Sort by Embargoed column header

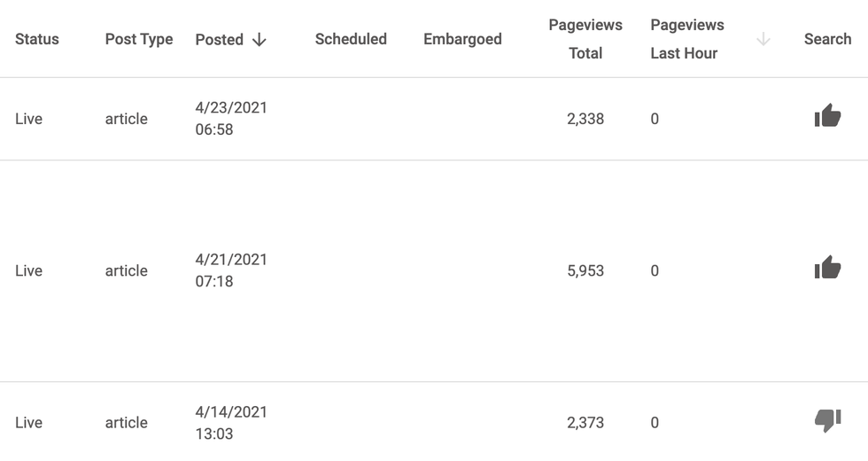462,39
